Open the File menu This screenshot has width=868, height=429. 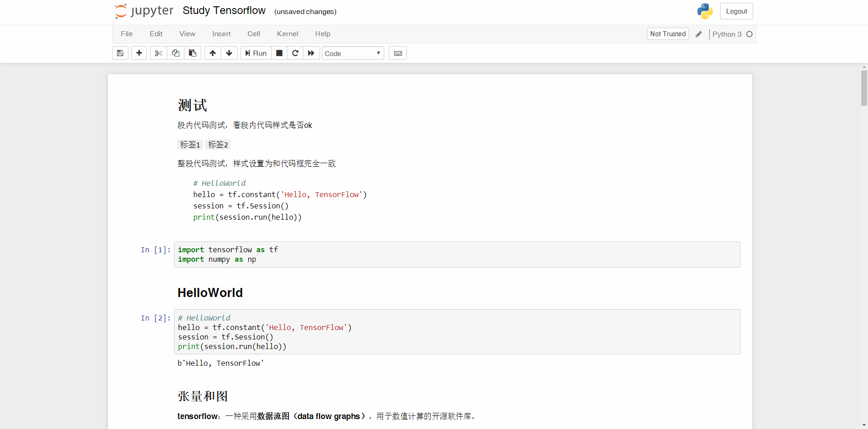click(x=126, y=34)
